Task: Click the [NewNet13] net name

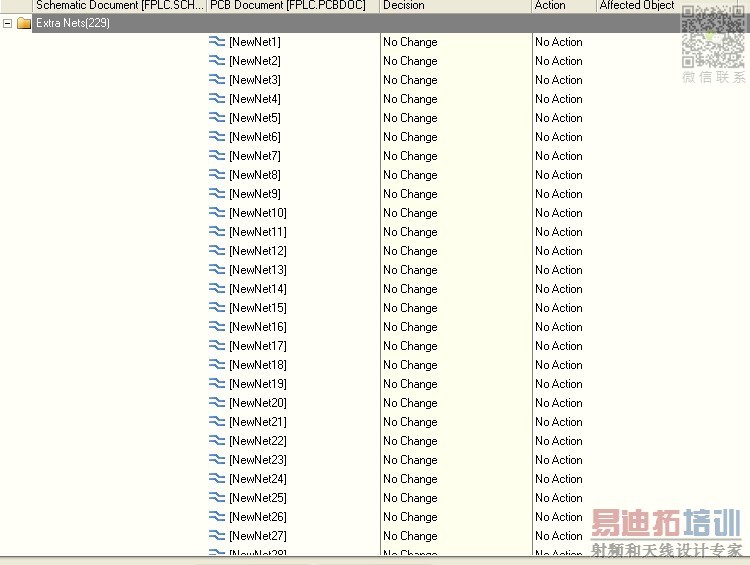Action: (x=258, y=270)
